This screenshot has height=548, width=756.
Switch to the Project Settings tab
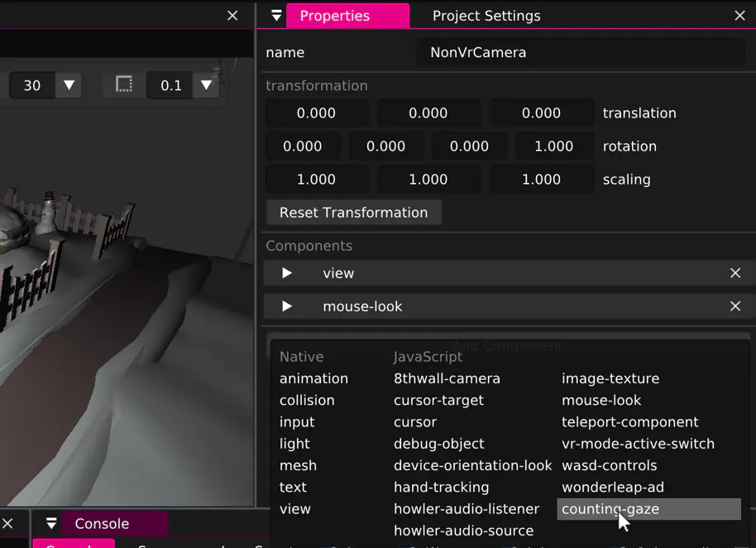486,16
